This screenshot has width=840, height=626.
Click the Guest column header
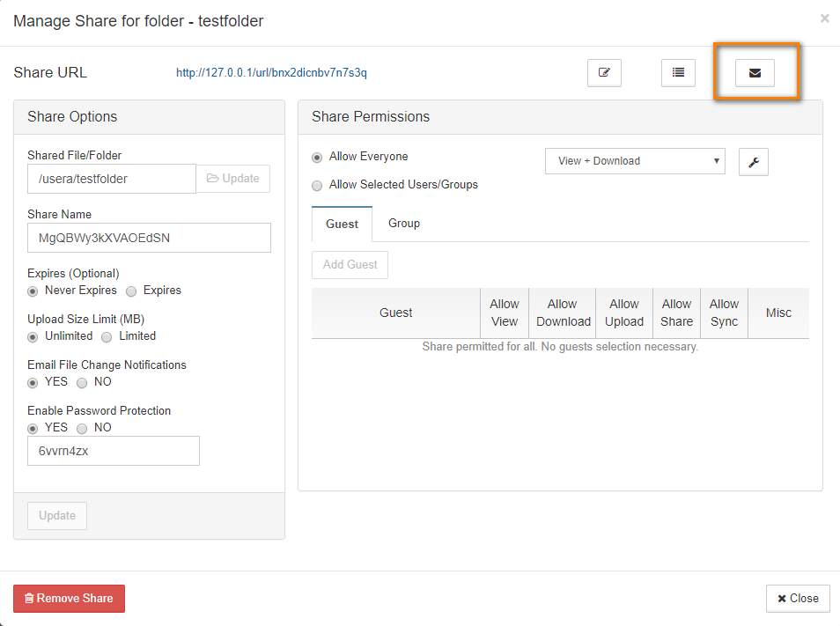click(396, 313)
